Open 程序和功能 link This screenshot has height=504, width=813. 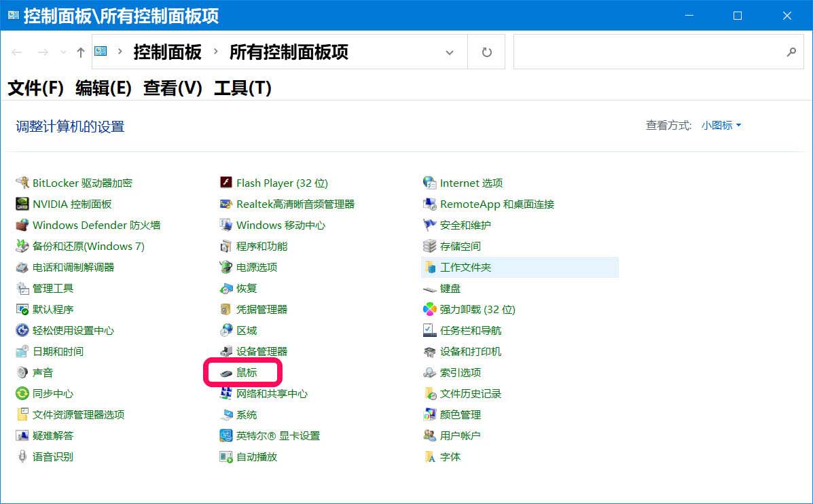[262, 247]
